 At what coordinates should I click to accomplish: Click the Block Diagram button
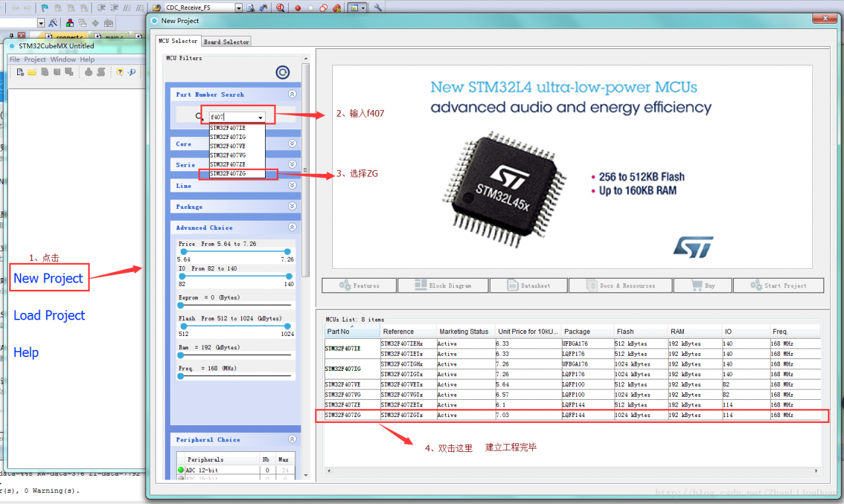point(443,285)
